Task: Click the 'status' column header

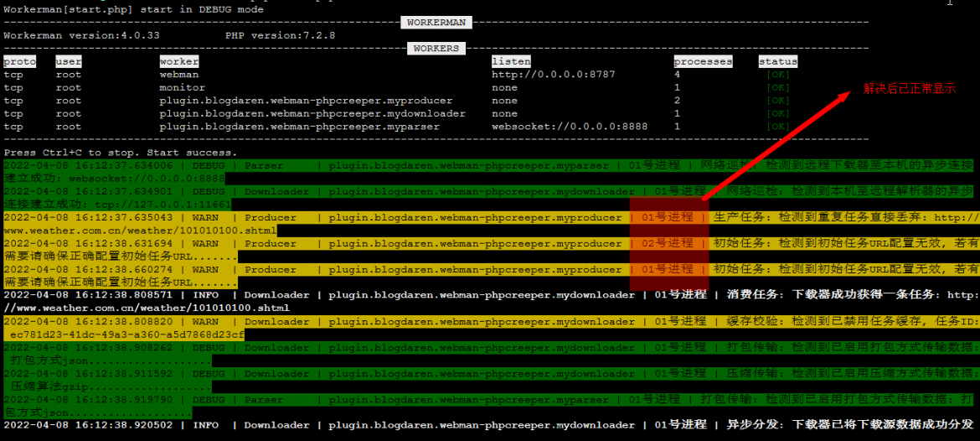Action: [778, 62]
